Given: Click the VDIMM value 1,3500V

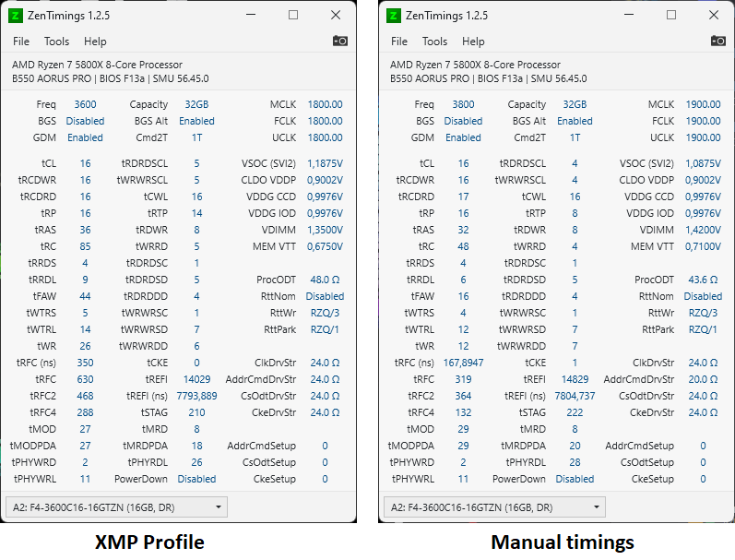Looking at the screenshot, I should tap(325, 230).
